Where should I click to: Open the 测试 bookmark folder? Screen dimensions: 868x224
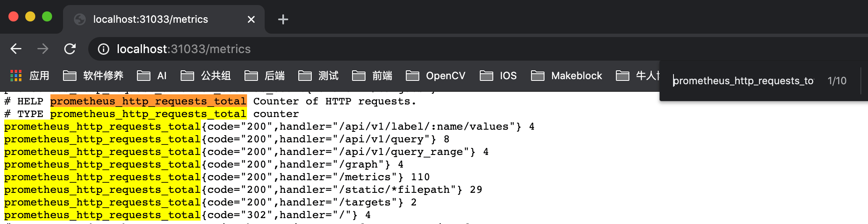coord(318,76)
